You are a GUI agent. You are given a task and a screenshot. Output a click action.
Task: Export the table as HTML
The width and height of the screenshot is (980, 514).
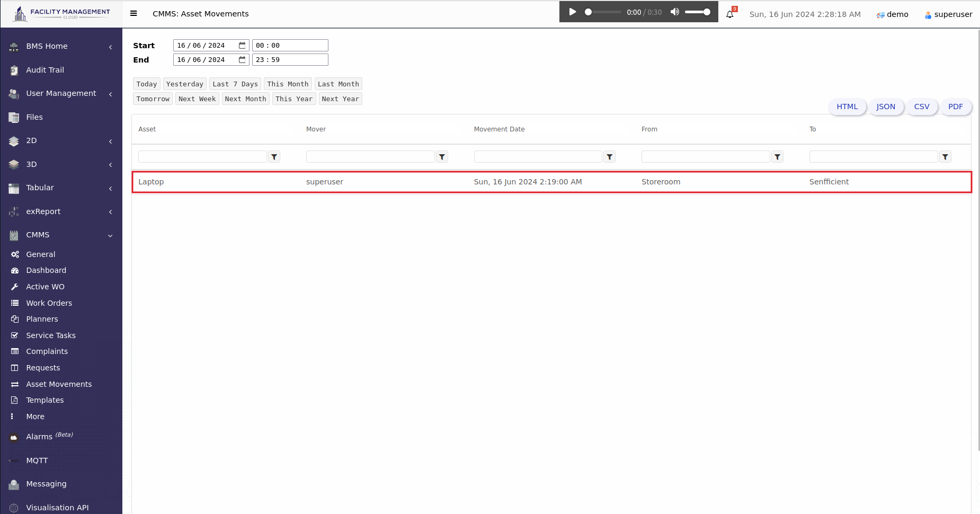[847, 107]
